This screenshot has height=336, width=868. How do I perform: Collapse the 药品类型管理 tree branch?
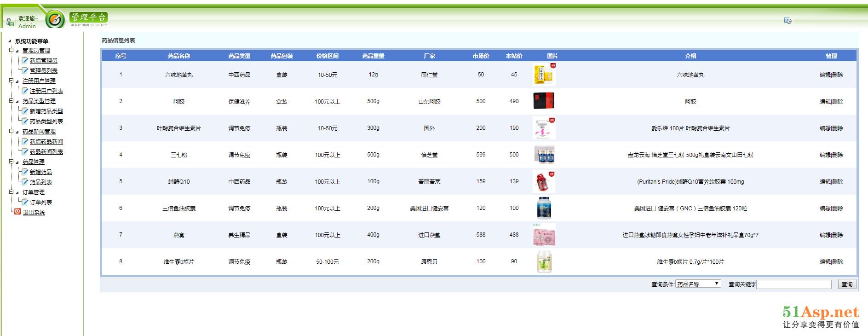click(x=11, y=101)
